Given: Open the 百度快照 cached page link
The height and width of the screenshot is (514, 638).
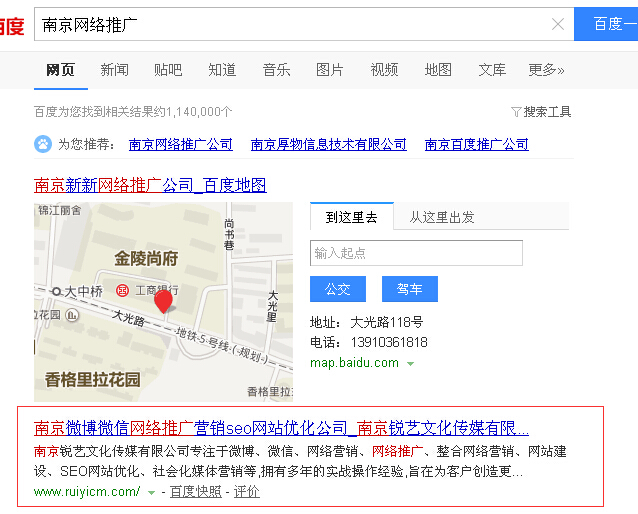Looking at the screenshot, I should (x=195, y=492).
